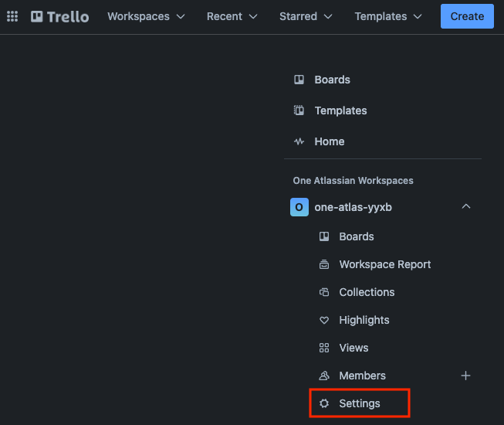
Task: Click the gear icon beside Settings
Action: click(324, 403)
